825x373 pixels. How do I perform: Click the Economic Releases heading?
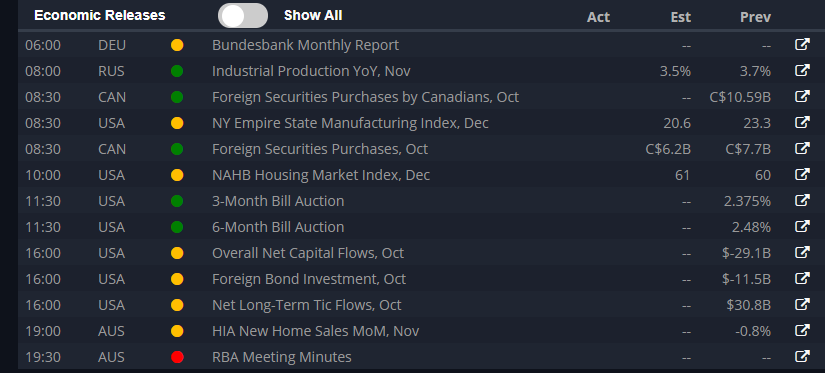click(x=99, y=15)
